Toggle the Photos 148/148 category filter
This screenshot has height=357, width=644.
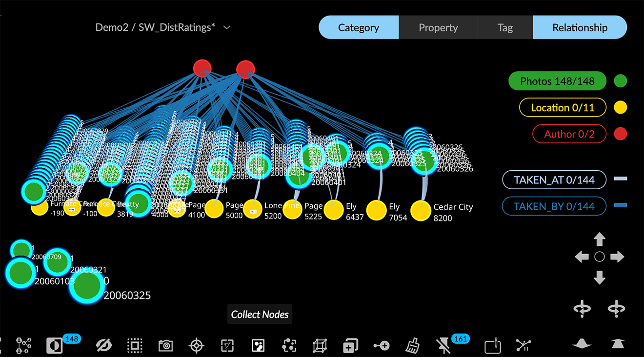[557, 81]
